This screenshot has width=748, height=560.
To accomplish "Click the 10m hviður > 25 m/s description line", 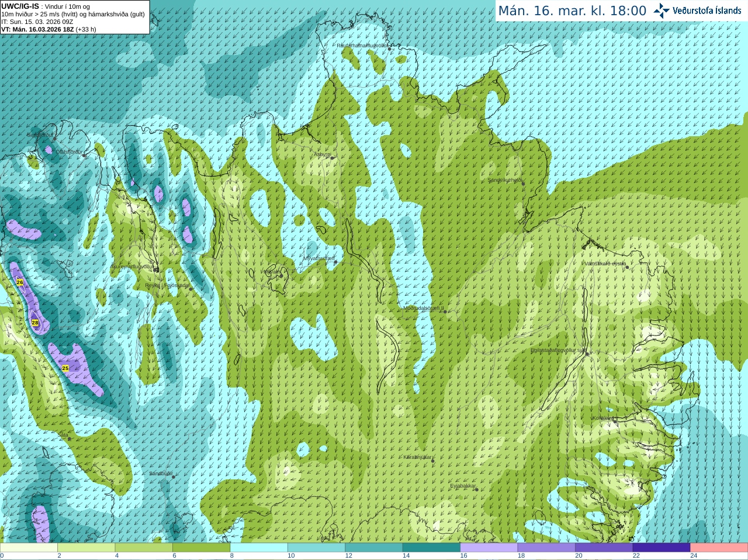I will (73, 14).
